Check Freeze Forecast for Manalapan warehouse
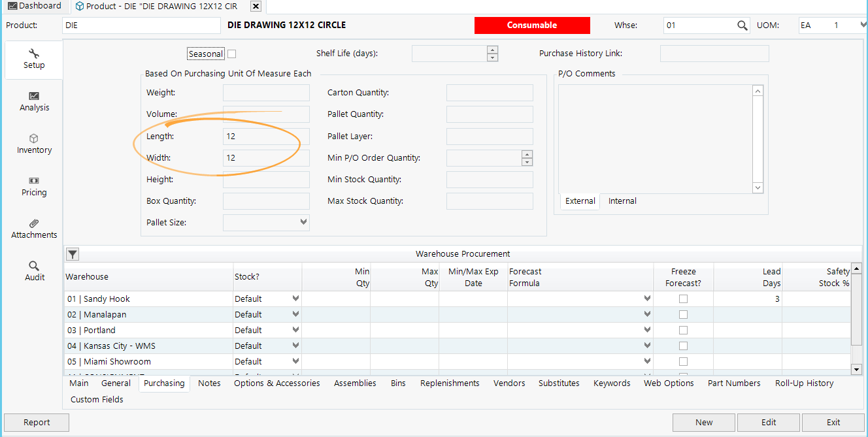Viewport: 868px width, 437px height. pyautogui.click(x=683, y=314)
